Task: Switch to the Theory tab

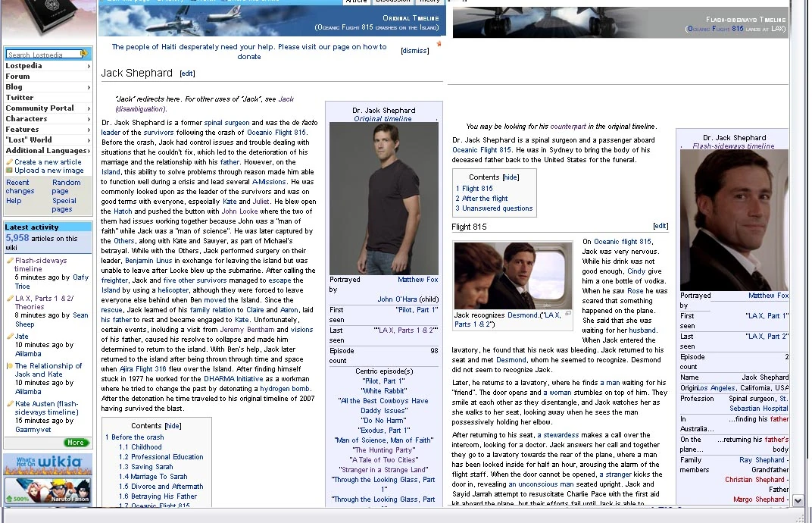Action: coord(429,2)
